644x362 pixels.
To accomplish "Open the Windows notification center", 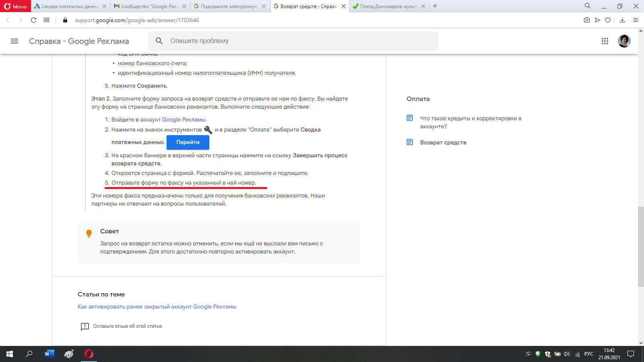I will (x=631, y=354).
